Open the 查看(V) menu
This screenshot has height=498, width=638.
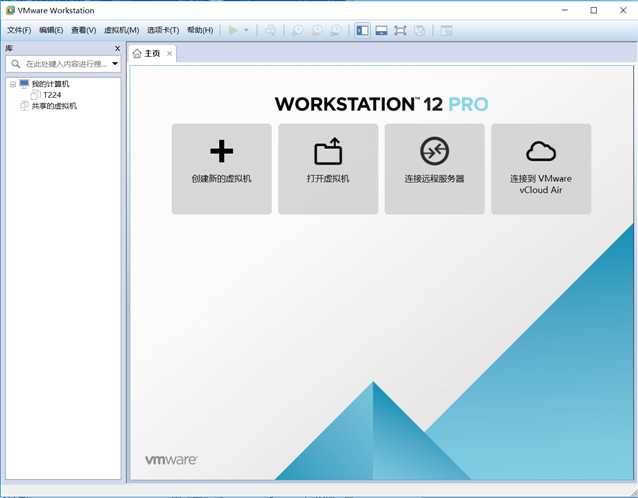click(83, 31)
